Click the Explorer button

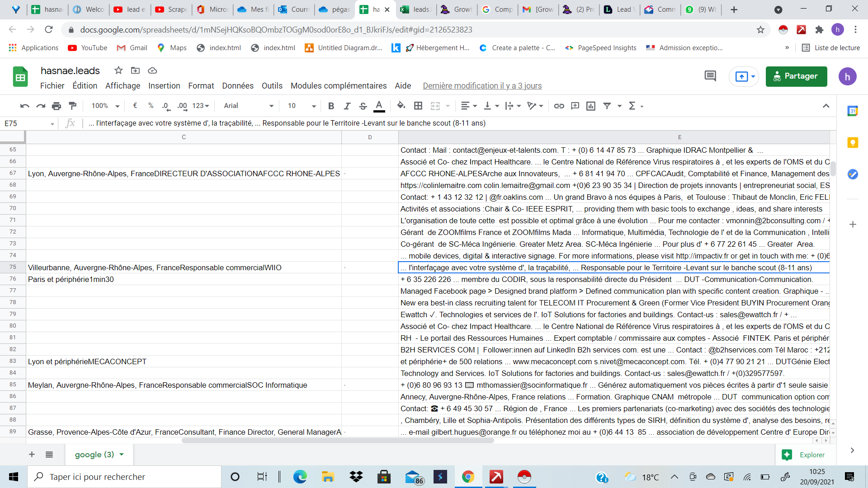806,455
